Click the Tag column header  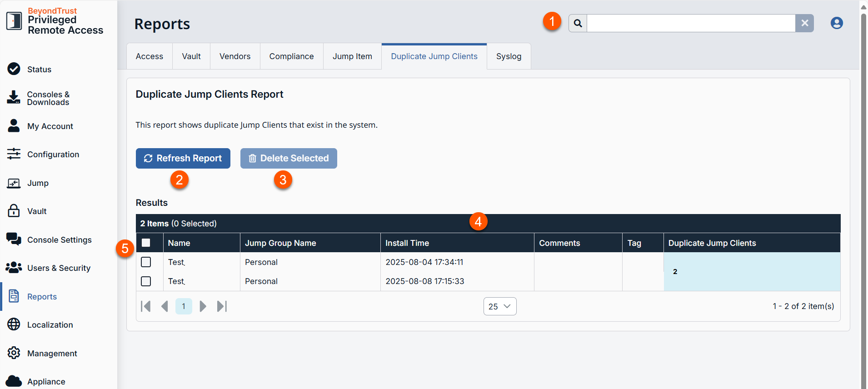coord(643,243)
